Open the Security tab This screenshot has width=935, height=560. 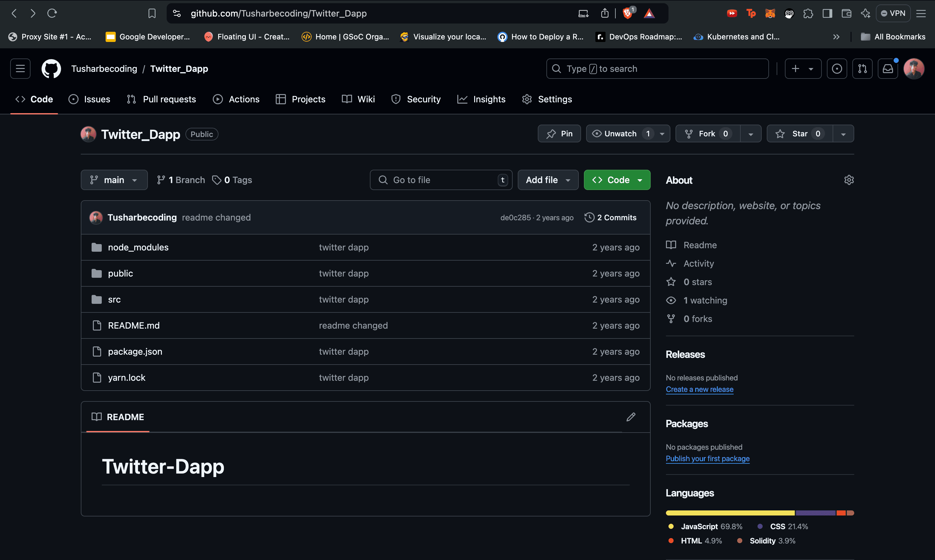point(416,99)
